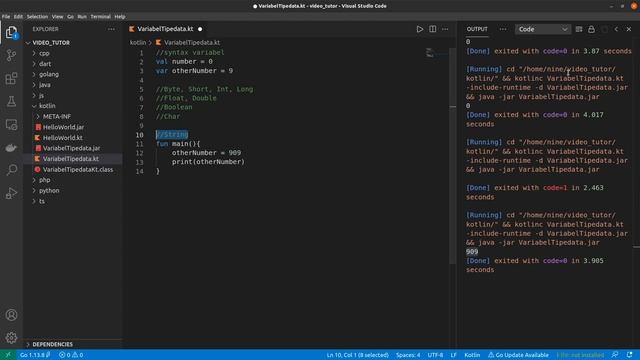The width and height of the screenshot is (640, 360).
Task: Open the Explorer view in activity bar
Action: pos(11,32)
